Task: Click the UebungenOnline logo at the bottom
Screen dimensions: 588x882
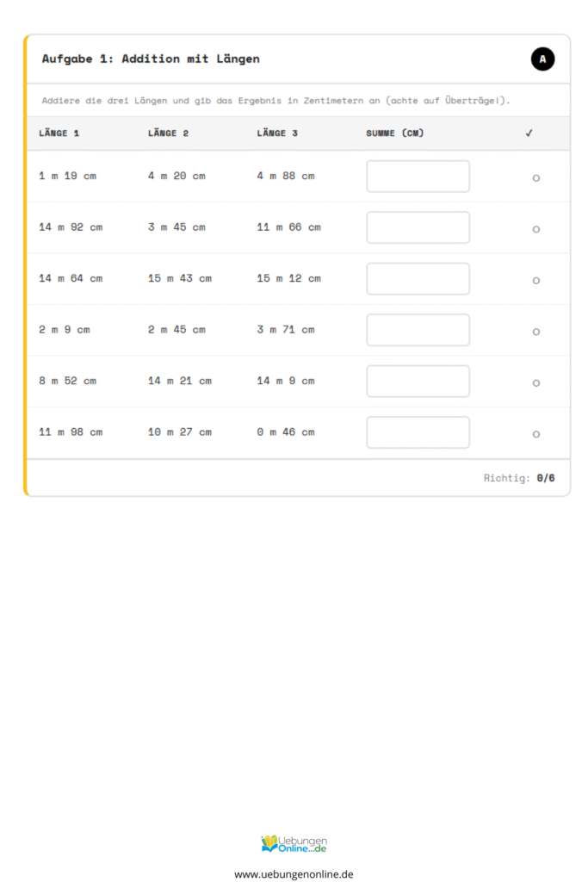Action: [x=294, y=844]
